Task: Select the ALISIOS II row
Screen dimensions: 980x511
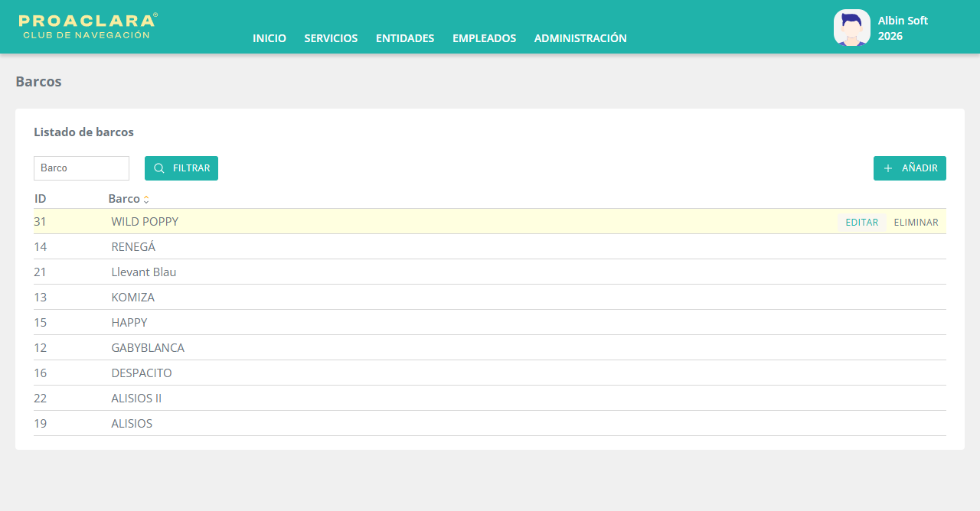Action: point(490,399)
